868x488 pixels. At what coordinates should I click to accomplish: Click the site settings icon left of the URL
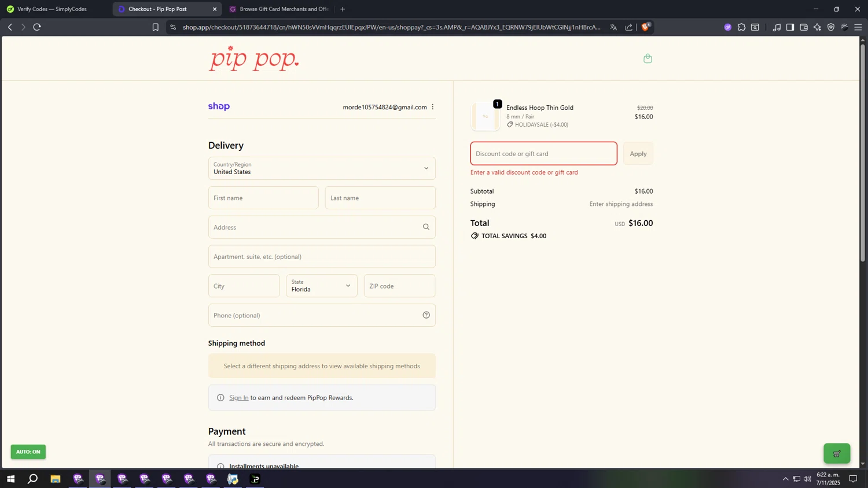pyautogui.click(x=173, y=27)
